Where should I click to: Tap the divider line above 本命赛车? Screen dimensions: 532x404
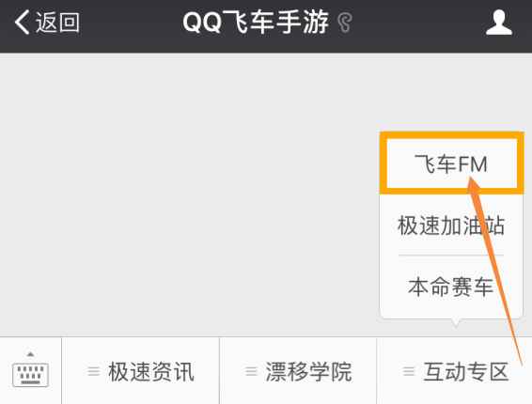tap(451, 256)
